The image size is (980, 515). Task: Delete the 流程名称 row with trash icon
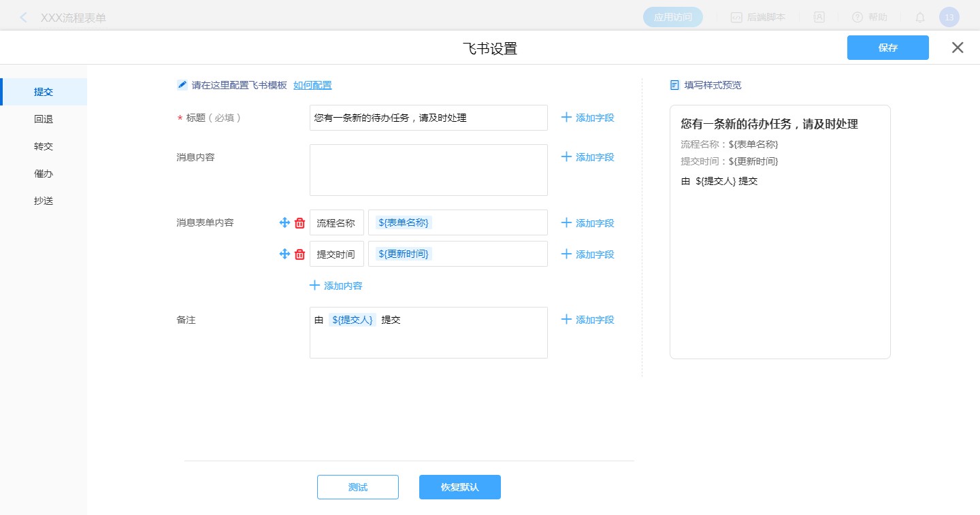click(299, 222)
